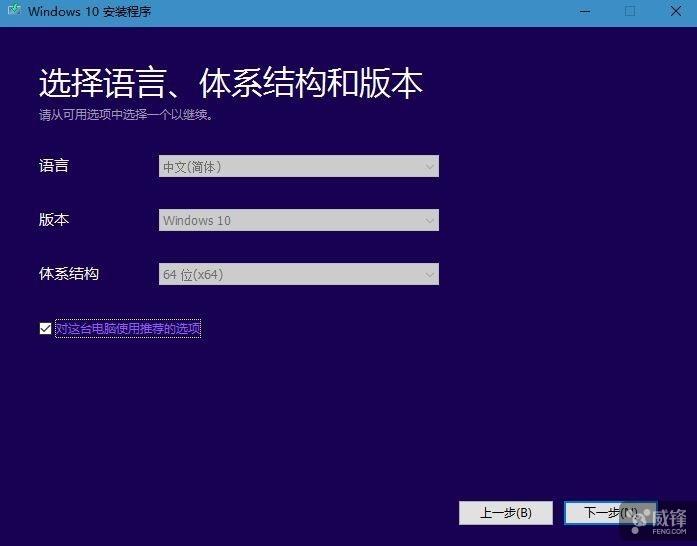The height and width of the screenshot is (546, 697).
Task: Open the 体系结构 dropdown showing 64 位(x64)
Action: [299, 274]
